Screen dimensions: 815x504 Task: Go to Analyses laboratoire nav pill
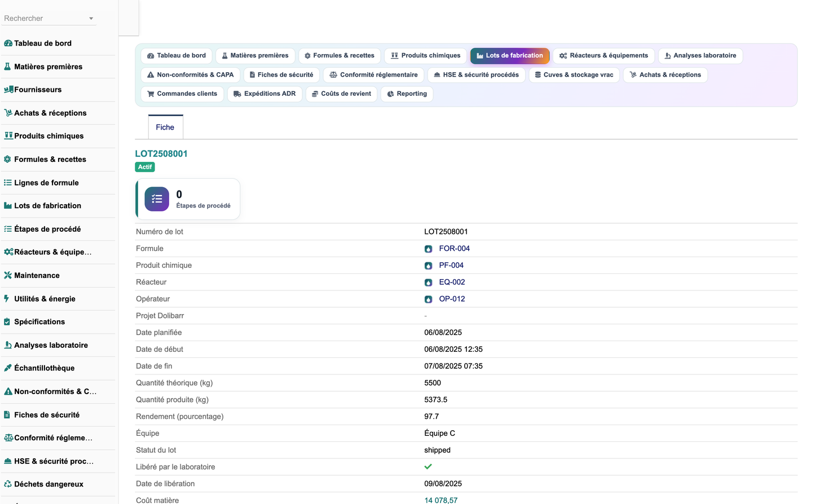click(701, 56)
